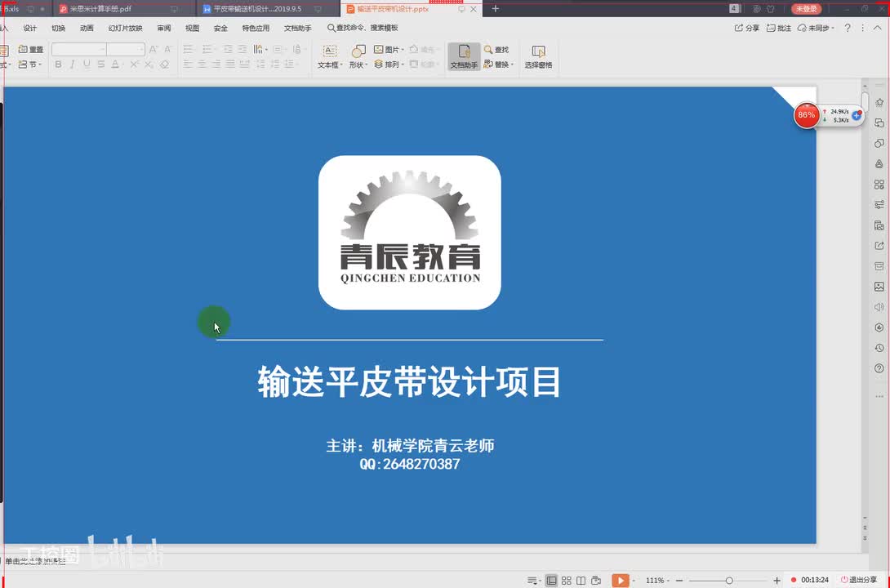Open a new document tab with plus
The width and height of the screenshot is (890, 588).
[x=496, y=8]
